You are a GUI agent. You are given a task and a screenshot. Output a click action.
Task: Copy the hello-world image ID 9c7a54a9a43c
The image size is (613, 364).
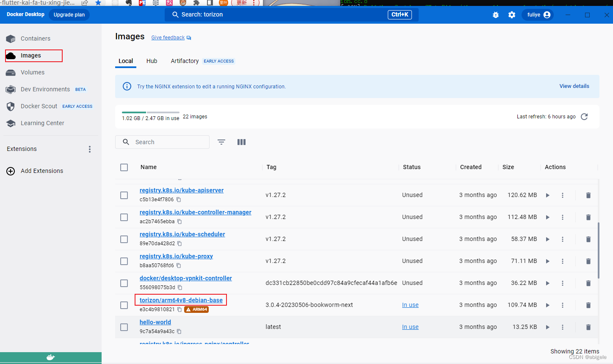(179, 331)
